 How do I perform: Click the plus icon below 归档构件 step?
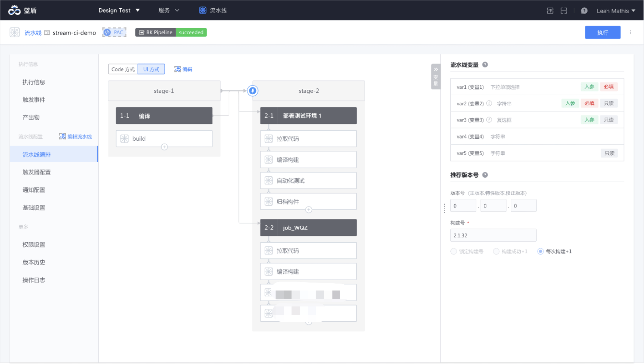pyautogui.click(x=308, y=210)
